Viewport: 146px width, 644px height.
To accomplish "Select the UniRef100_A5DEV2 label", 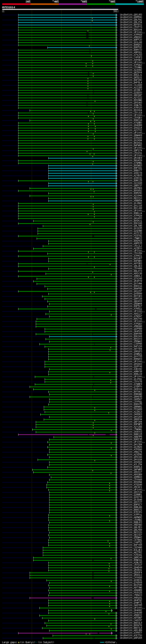I will point(131,615).
